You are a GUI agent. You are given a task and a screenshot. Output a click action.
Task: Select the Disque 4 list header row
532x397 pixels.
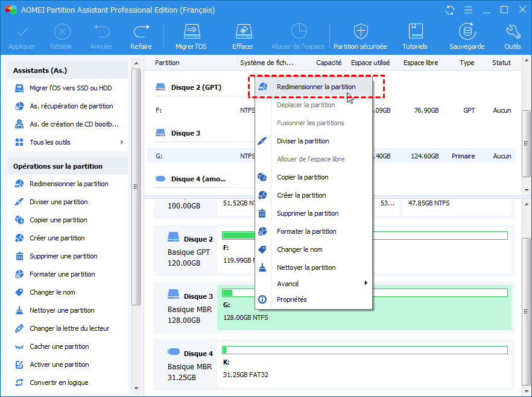tap(191, 179)
